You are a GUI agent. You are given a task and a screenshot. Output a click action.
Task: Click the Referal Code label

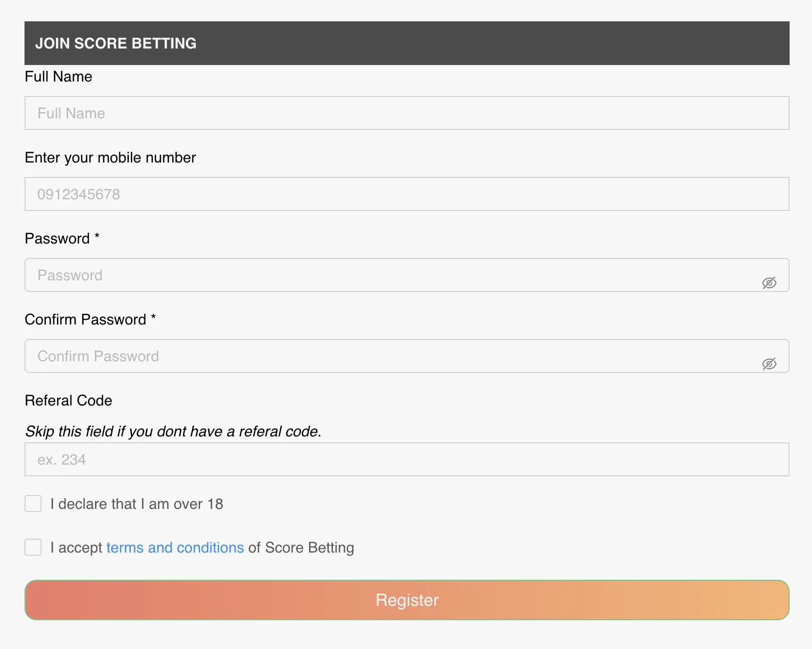coord(69,401)
